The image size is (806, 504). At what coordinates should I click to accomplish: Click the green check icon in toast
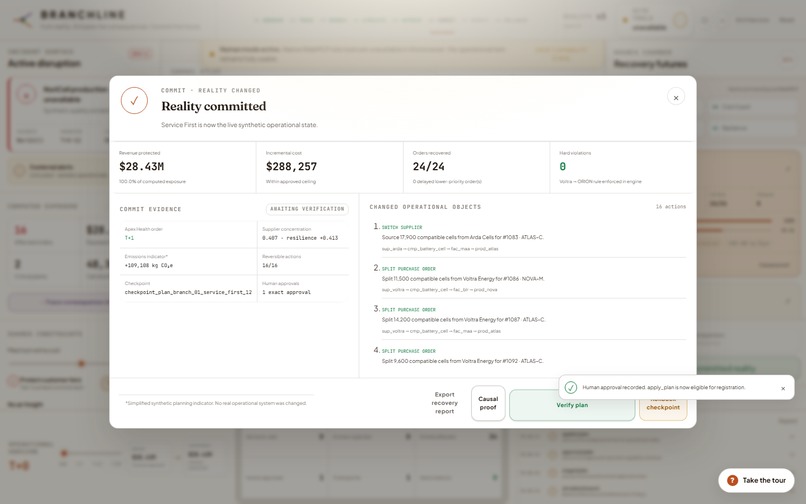(x=571, y=387)
